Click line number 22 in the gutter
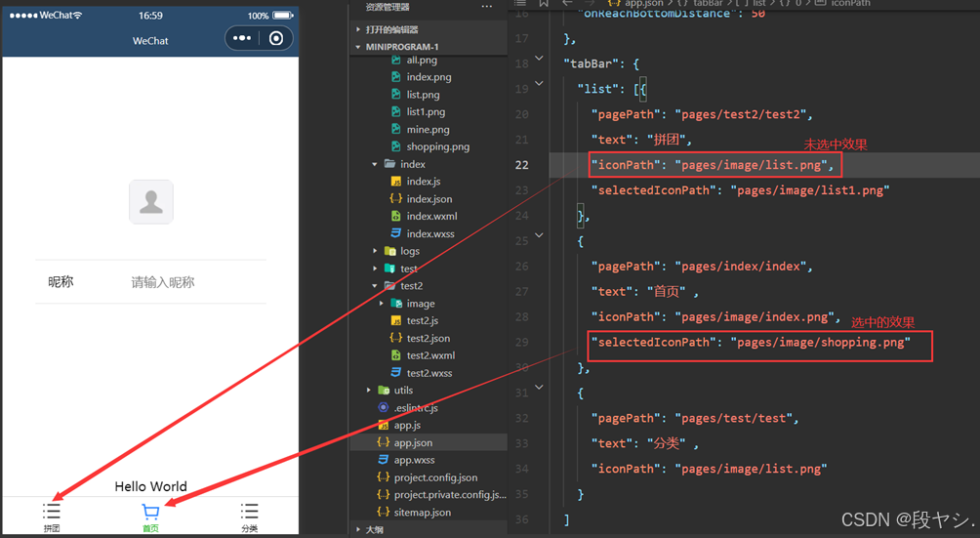 (522, 165)
